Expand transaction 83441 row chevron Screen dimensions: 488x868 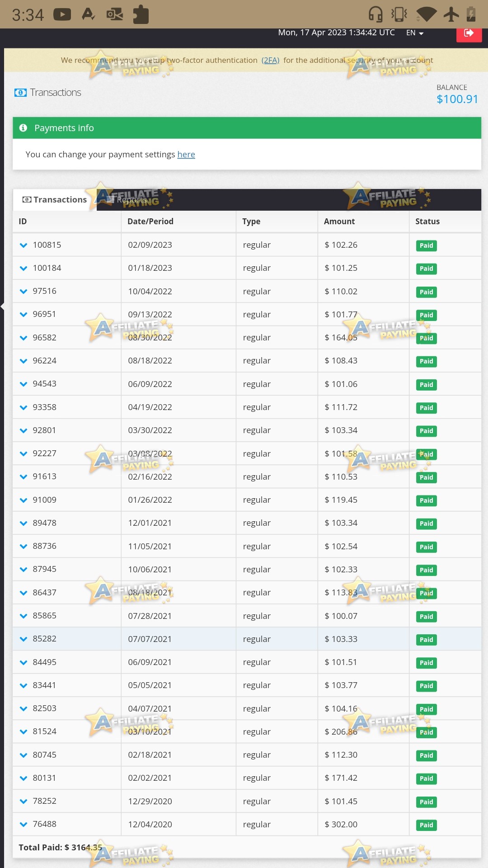(23, 685)
